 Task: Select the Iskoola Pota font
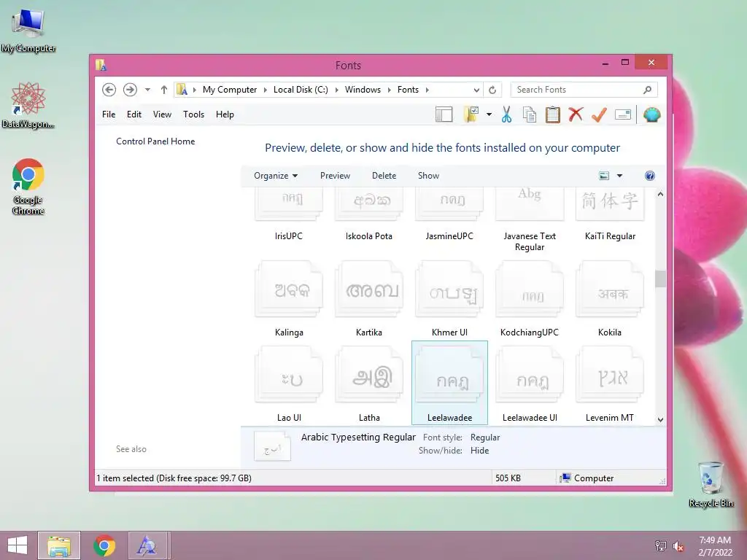tap(368, 215)
